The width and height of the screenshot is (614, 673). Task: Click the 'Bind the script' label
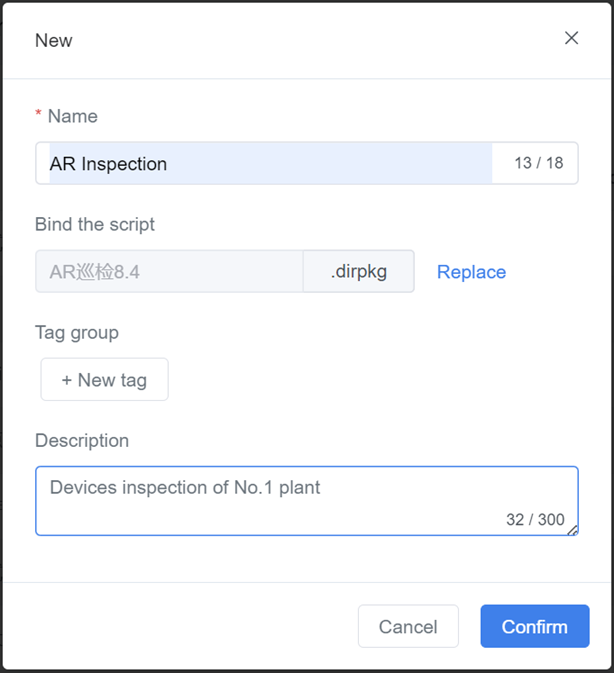click(x=95, y=224)
